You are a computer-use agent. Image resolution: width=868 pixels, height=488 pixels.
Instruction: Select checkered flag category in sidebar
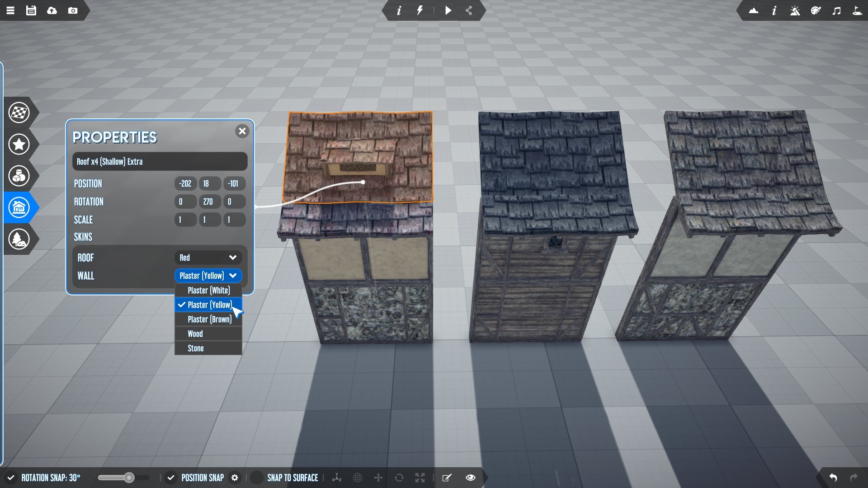[x=19, y=113]
